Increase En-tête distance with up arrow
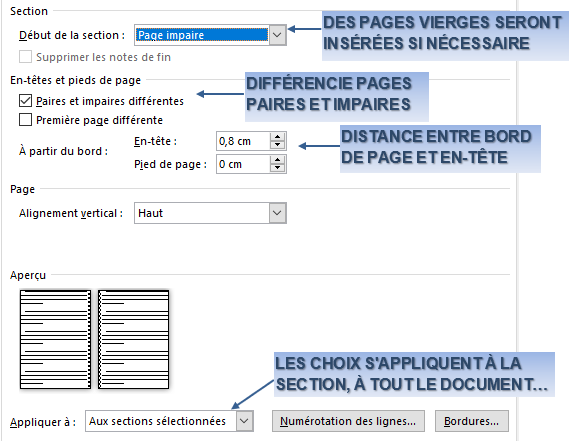The height and width of the screenshot is (441, 573). [x=278, y=137]
